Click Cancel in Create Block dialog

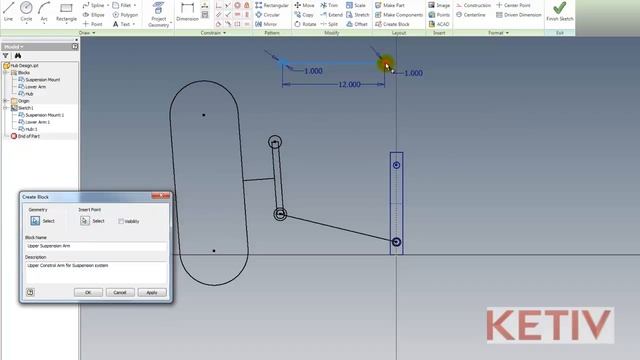120,293
